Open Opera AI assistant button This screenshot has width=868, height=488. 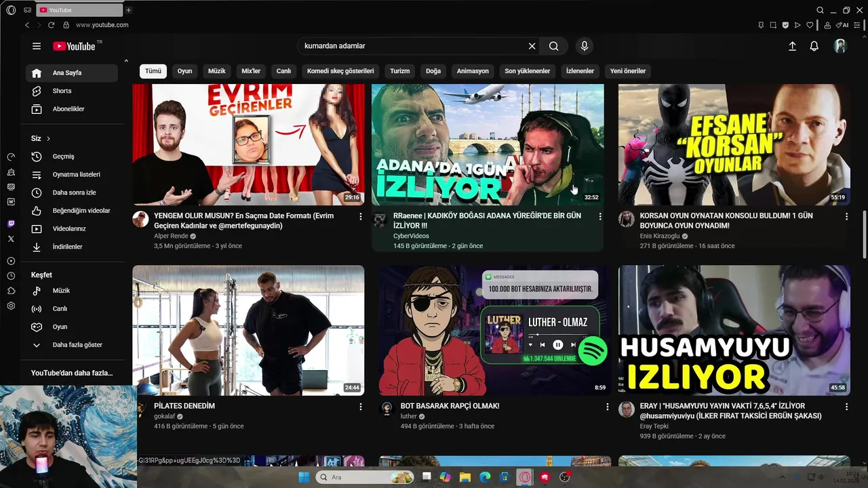tap(843, 25)
